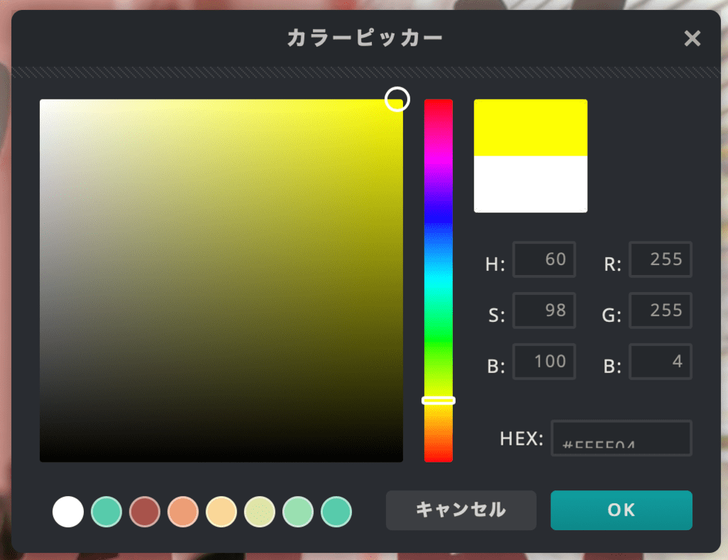Edit the HEX code input field

pyautogui.click(x=621, y=438)
